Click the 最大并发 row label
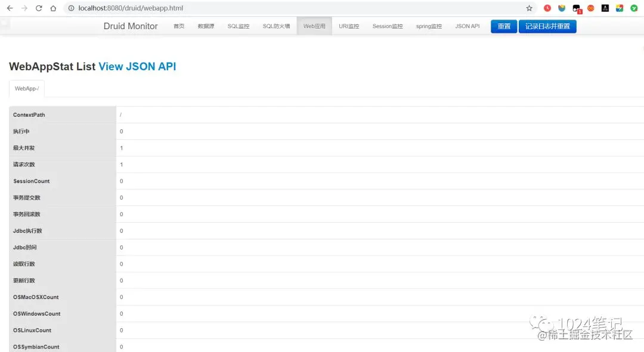644x352 pixels. (24, 148)
